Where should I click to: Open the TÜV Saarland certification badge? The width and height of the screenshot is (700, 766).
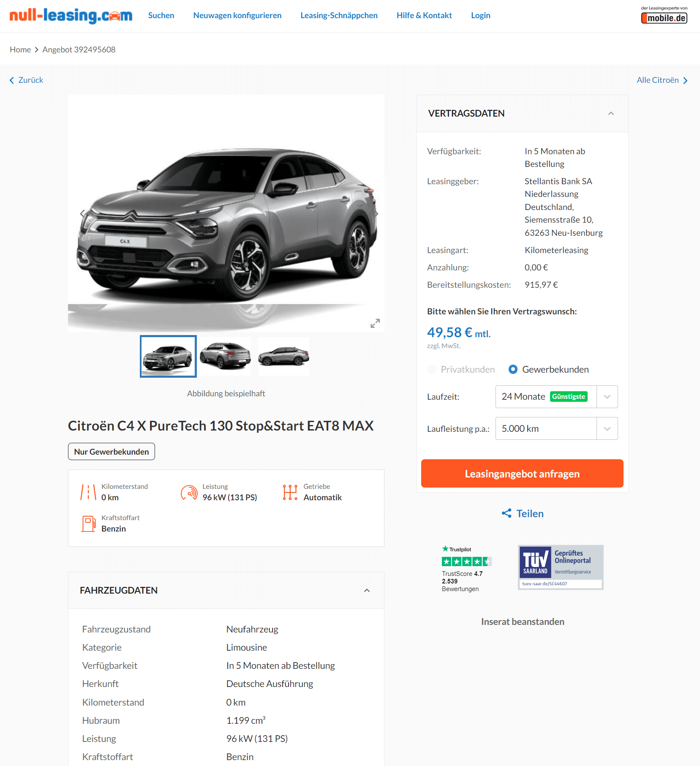[x=561, y=567]
